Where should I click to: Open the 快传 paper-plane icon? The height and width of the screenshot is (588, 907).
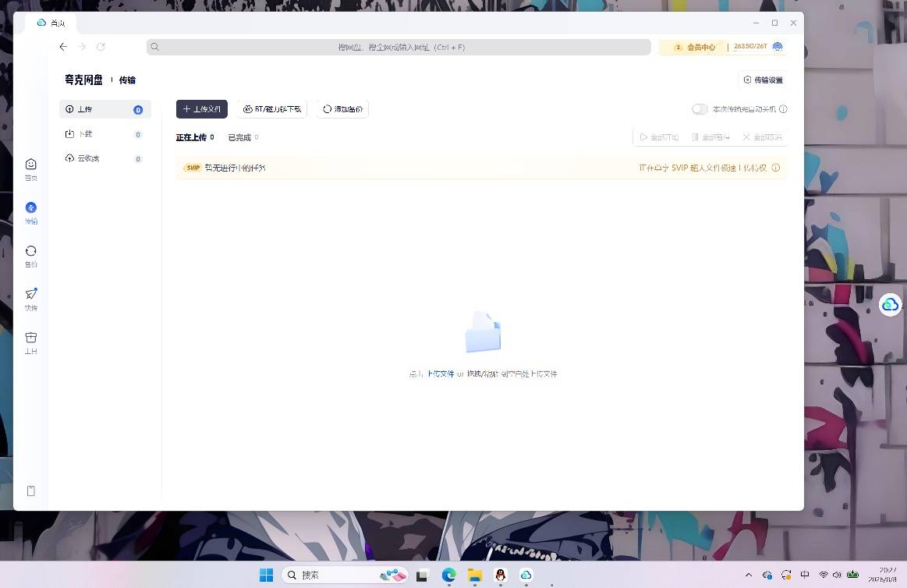click(31, 294)
